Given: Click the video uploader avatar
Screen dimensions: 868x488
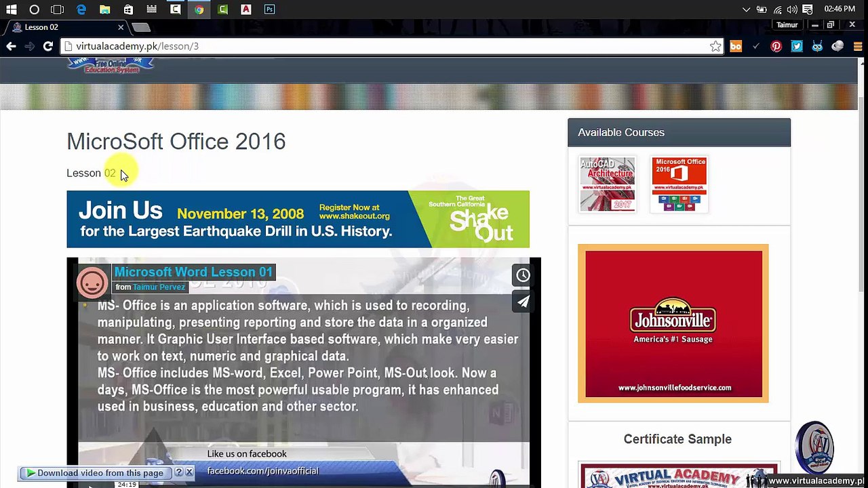Looking at the screenshot, I should pos(92,282).
